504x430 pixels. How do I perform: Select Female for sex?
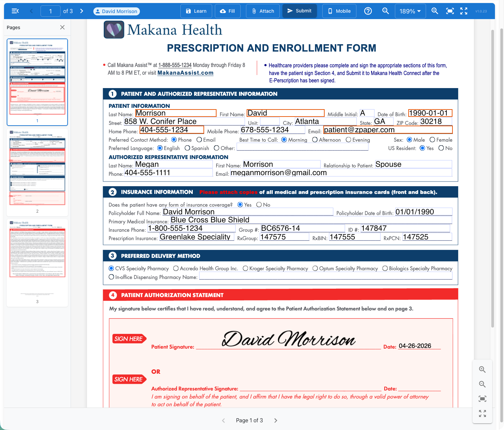[432, 140]
